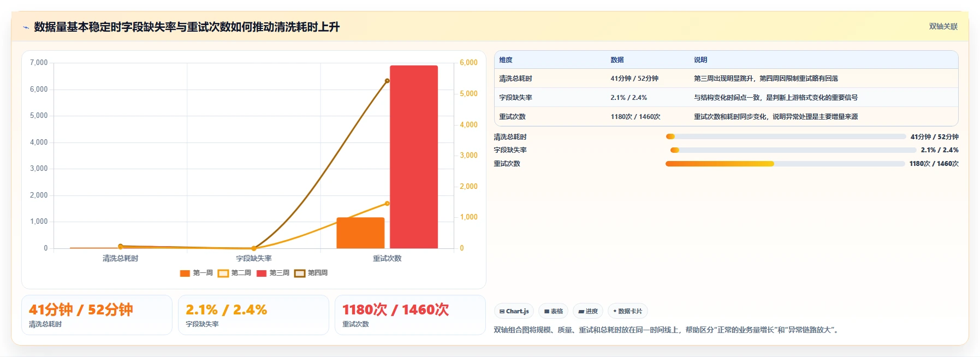
Task: Open the 1180次 / 1460次 stat card
Action: pos(410,315)
